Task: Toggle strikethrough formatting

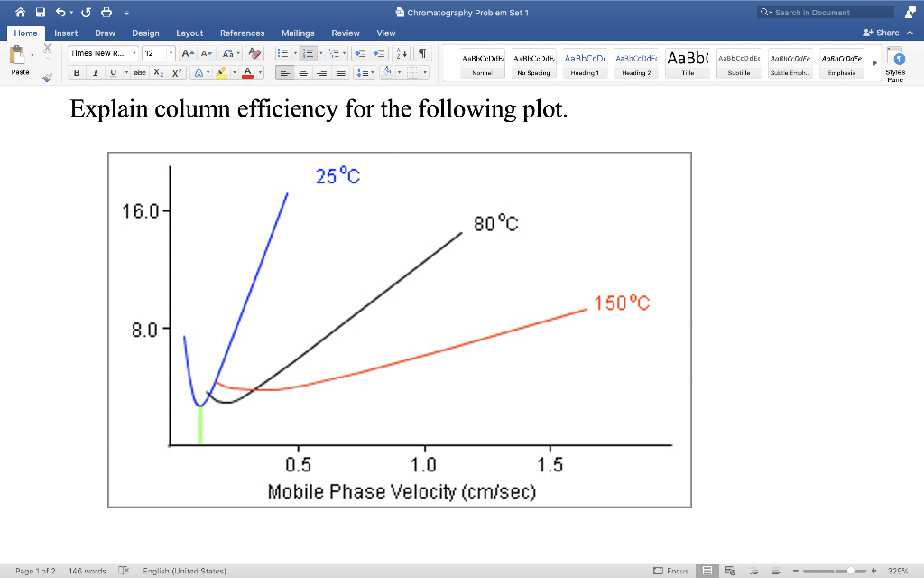Action: coord(140,72)
